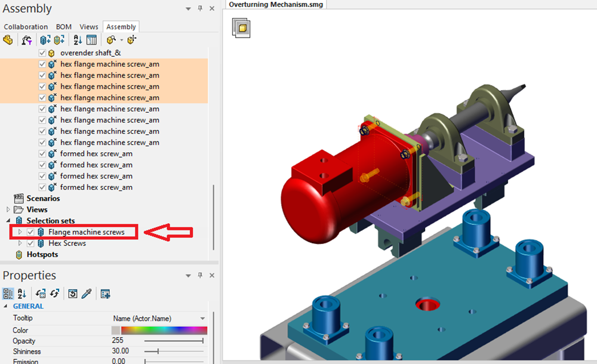Click the add custom property icon

pyautogui.click(x=106, y=294)
